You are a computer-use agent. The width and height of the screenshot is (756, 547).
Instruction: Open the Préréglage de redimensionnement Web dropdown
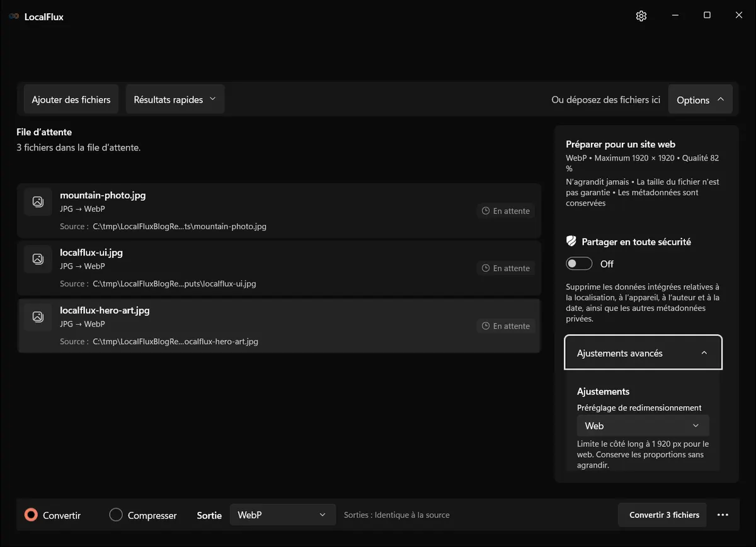coord(643,426)
